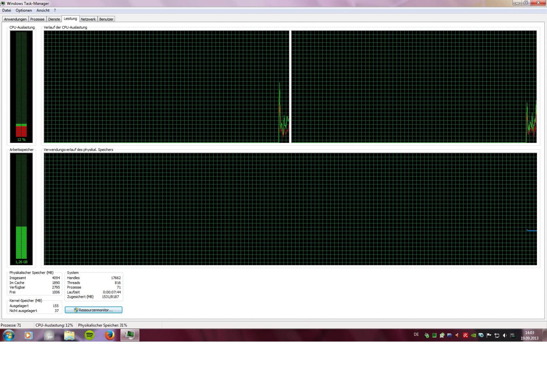Viewport: 547px width, 392px height.
Task: Click the Ausgelagert value 155
Action: (56, 306)
